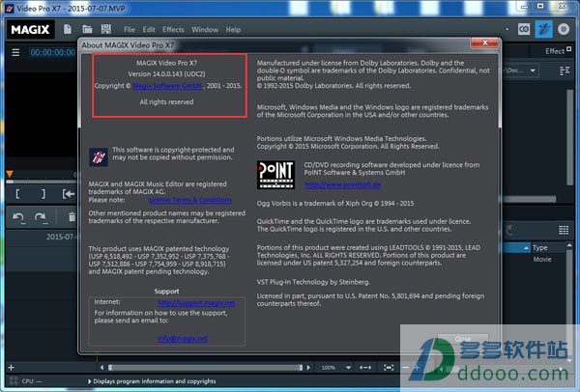
Task: Open the File menu
Action: (x=130, y=30)
